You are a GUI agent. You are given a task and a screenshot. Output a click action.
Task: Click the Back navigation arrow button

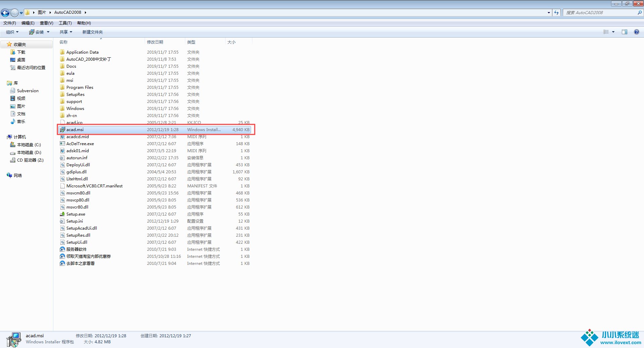tap(5, 13)
